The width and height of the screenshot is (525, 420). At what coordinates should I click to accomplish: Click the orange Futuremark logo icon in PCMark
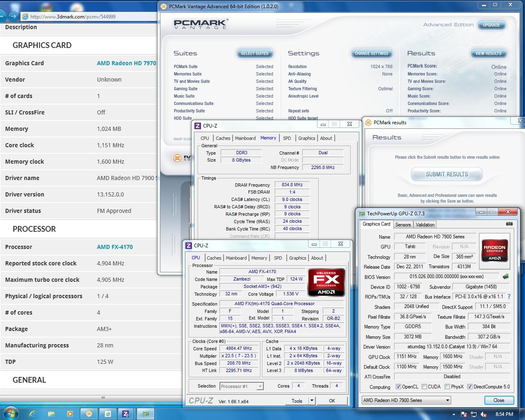coord(177,158)
